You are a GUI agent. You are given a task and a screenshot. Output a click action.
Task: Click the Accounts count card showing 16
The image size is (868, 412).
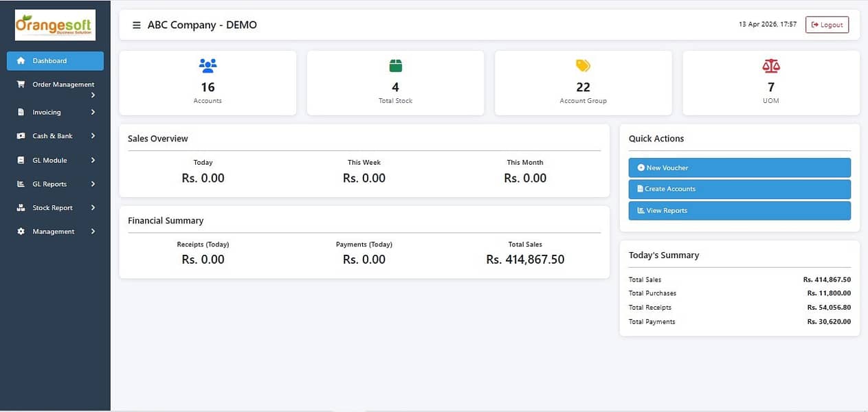coord(208,82)
